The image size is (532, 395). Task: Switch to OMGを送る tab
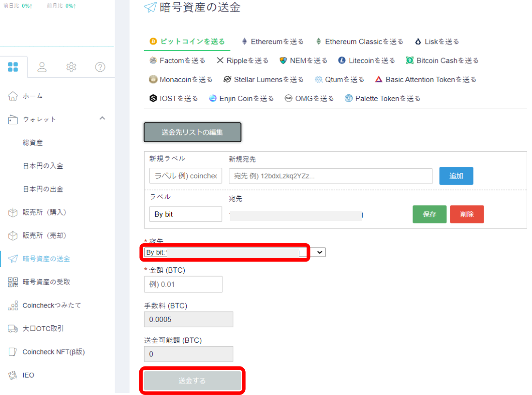click(309, 98)
